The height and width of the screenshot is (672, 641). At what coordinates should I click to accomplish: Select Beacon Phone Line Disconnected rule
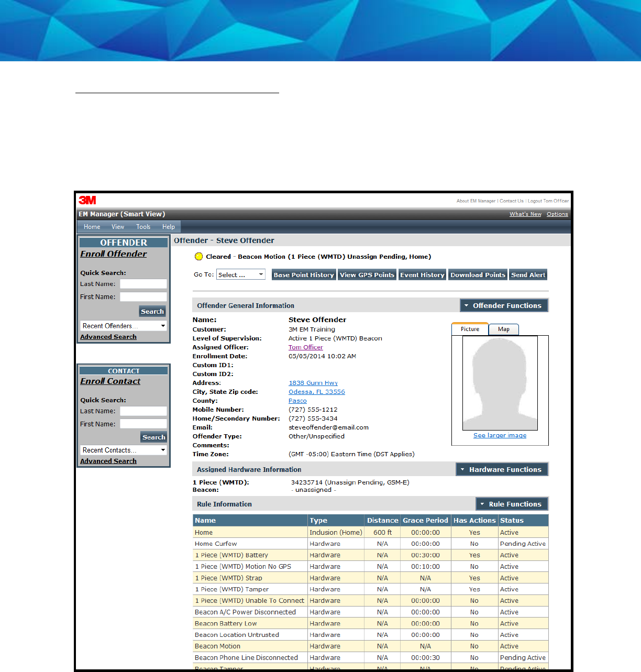246,657
